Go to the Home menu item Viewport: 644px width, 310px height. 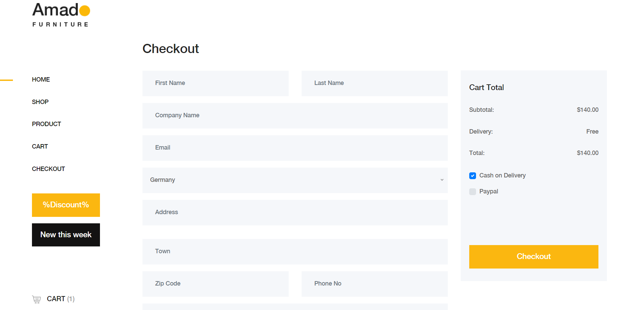pyautogui.click(x=41, y=80)
